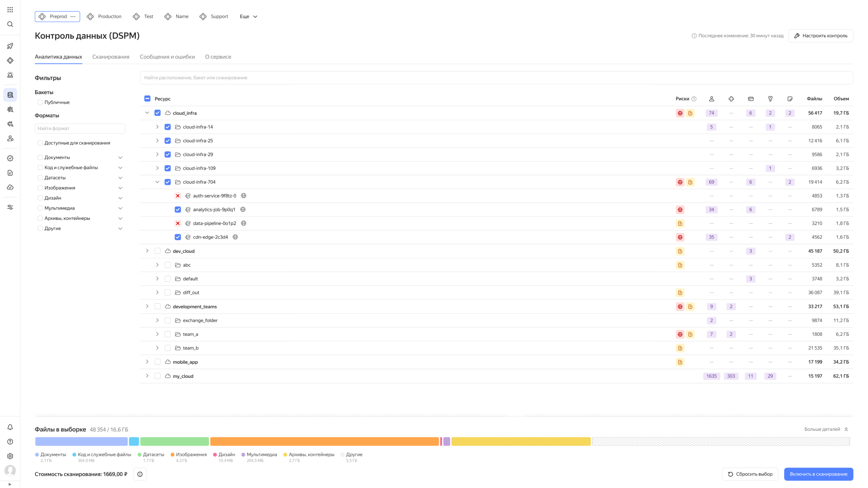868x488 pixels.
Task: Click the settings gear in sidebar
Action: (10, 456)
